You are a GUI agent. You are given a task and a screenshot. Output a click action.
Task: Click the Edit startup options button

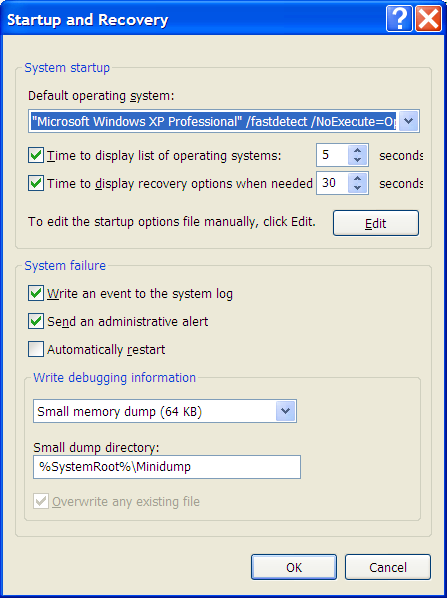pyautogui.click(x=376, y=223)
